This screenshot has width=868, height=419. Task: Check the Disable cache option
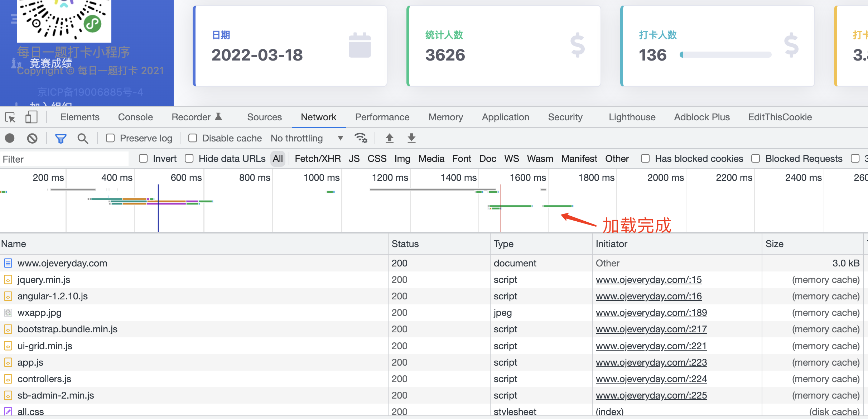tap(193, 138)
